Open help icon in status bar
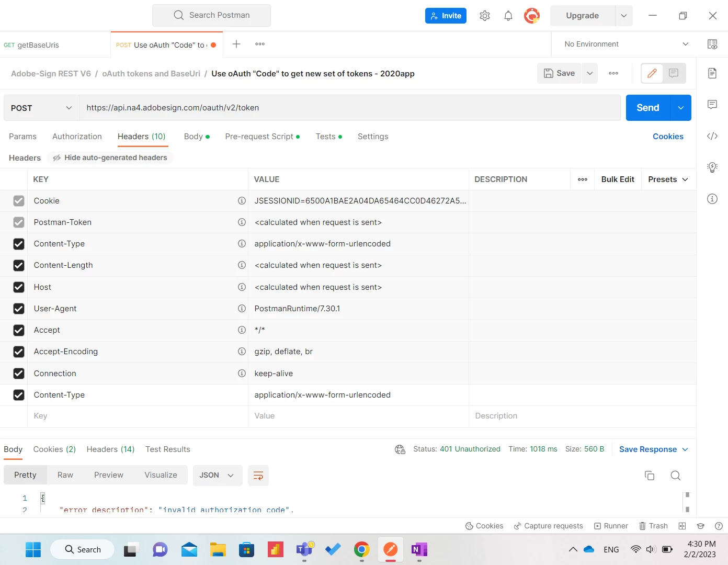This screenshot has width=728, height=565. coord(719,526)
